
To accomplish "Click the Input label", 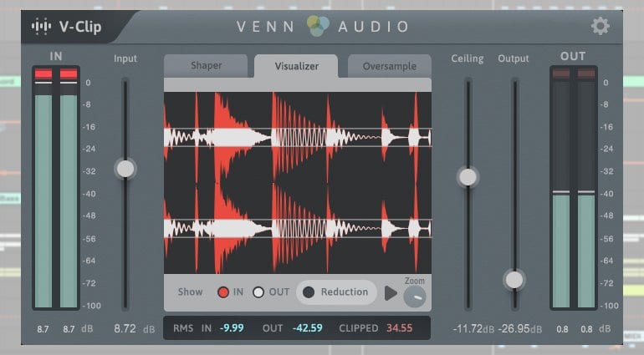I will click(x=125, y=58).
